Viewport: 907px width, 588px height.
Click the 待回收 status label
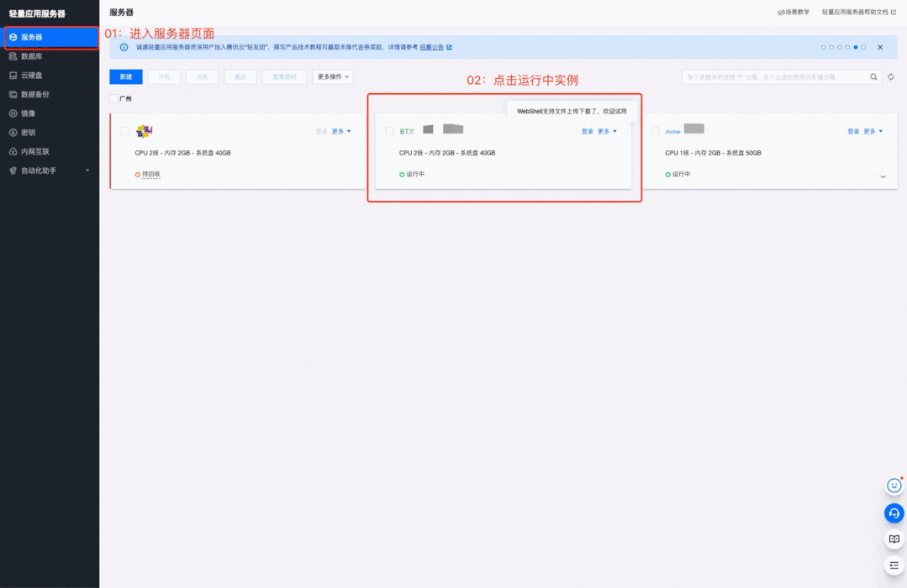tap(151, 174)
